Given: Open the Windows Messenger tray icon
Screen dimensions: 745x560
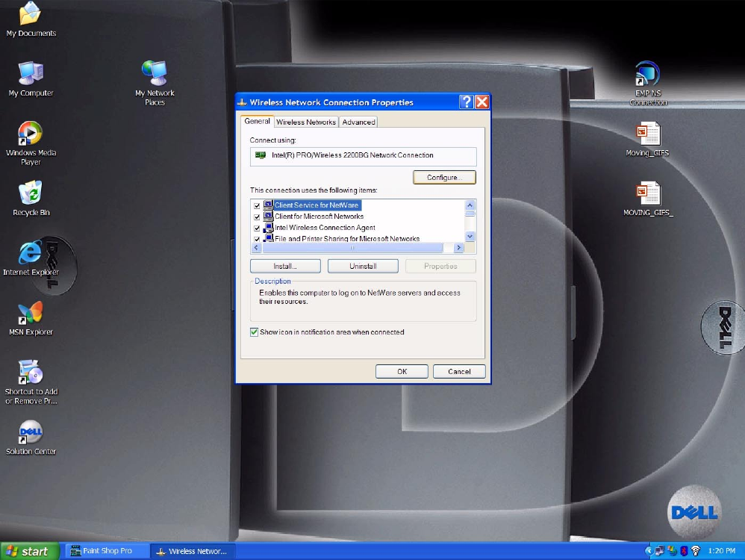Looking at the screenshot, I should 672,551.
